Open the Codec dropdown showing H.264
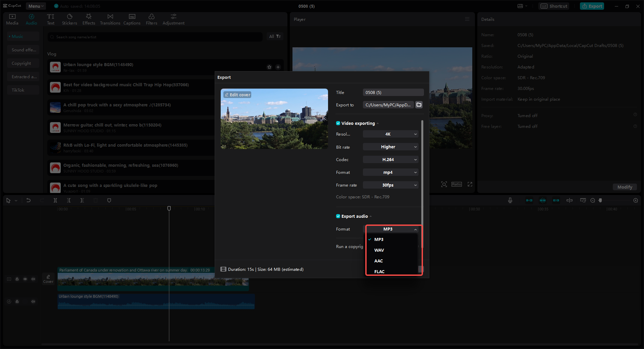 point(390,159)
